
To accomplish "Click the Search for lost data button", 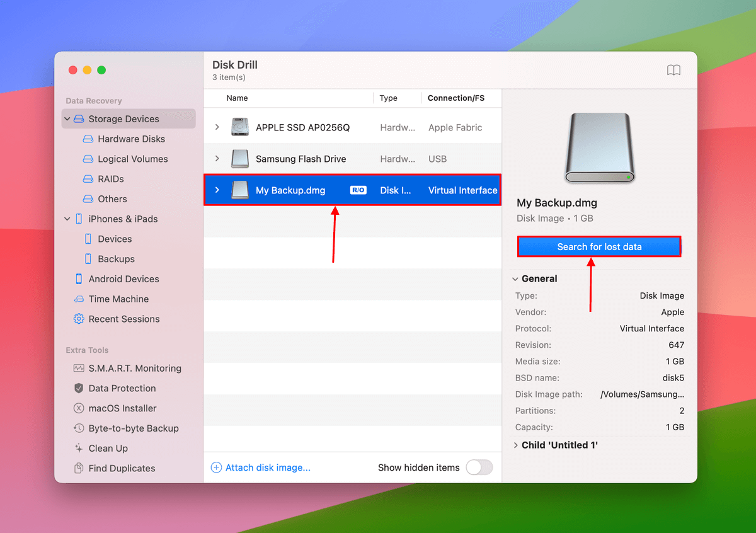I will click(x=598, y=246).
